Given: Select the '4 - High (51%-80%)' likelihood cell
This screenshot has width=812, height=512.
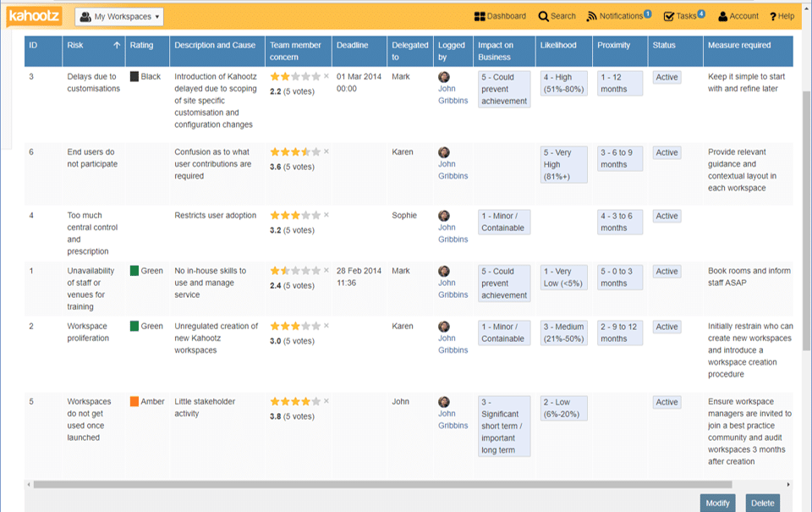Looking at the screenshot, I should (562, 83).
